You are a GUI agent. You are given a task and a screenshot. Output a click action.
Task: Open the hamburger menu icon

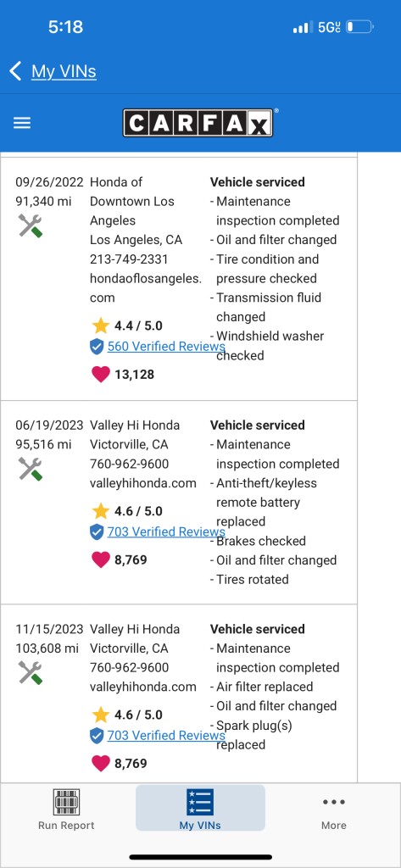click(x=22, y=123)
